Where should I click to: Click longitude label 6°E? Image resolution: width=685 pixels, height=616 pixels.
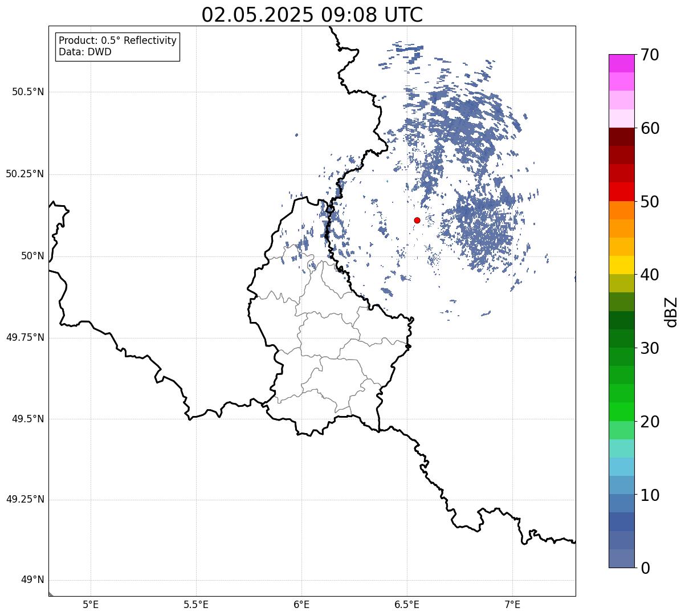(x=301, y=604)
